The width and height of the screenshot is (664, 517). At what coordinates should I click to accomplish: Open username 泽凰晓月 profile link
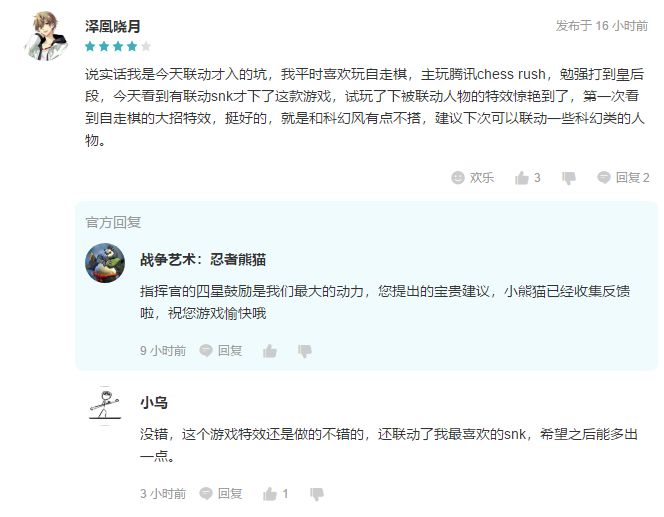[x=113, y=26]
